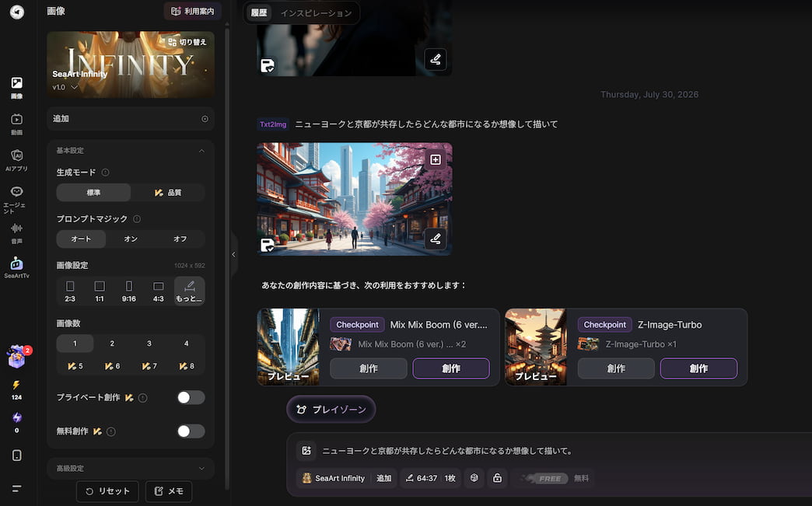Open the 1枚 image count selector
The image size is (812, 506).
[x=450, y=478]
